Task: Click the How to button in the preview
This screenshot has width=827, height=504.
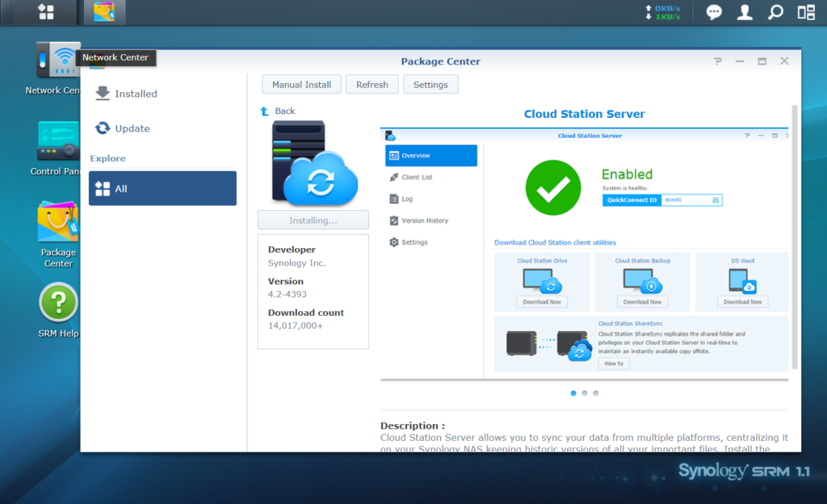Action: [x=614, y=363]
